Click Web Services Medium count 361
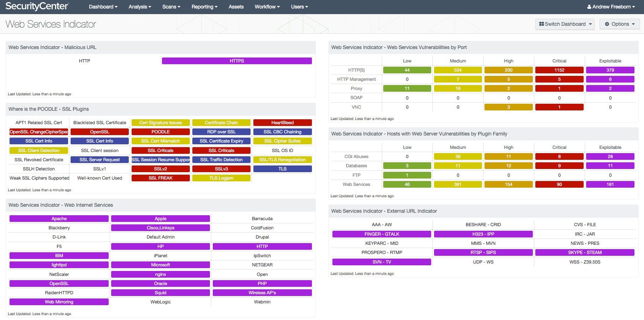The height and width of the screenshot is (320, 644). [x=458, y=185]
